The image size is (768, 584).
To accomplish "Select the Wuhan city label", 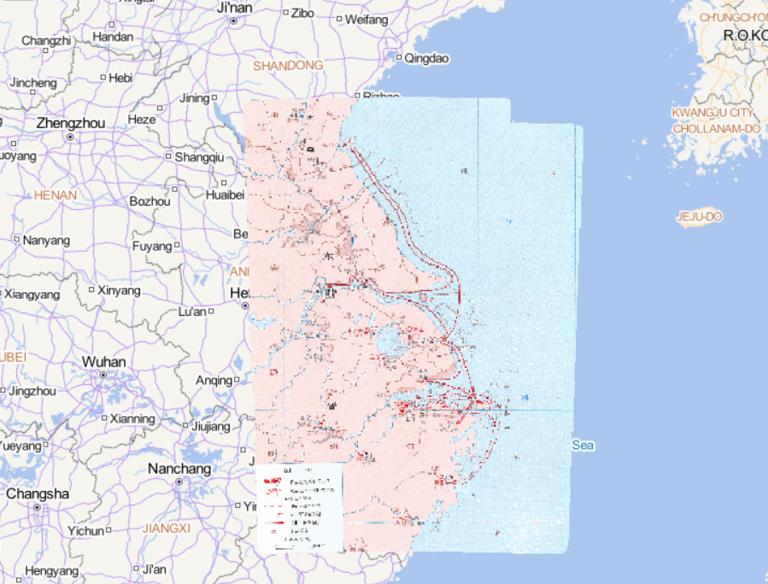I will tap(104, 362).
